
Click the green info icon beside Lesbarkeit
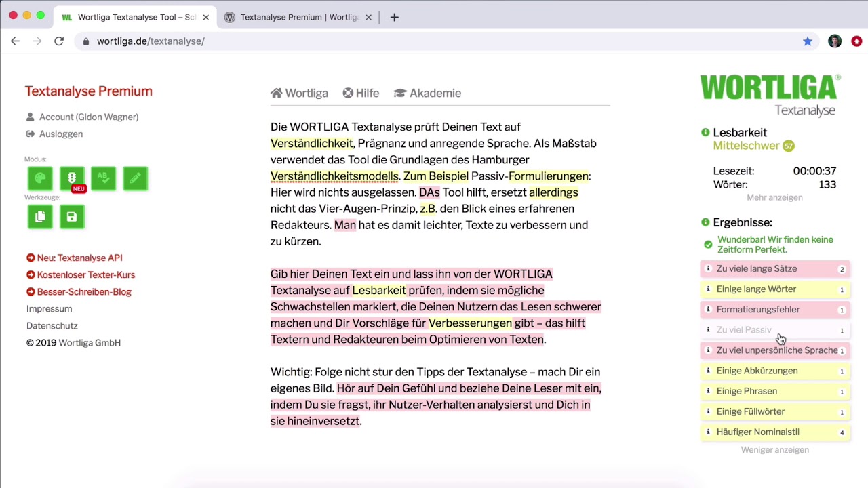click(705, 132)
